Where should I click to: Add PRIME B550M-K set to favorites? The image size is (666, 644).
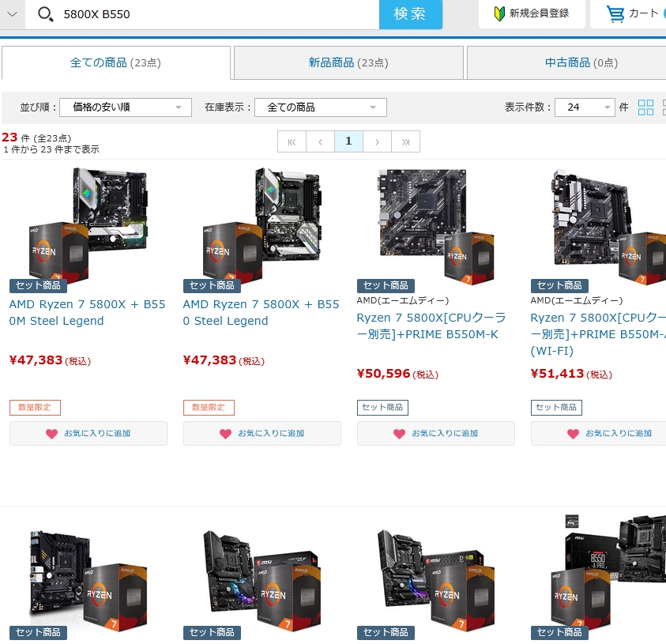pos(436,433)
